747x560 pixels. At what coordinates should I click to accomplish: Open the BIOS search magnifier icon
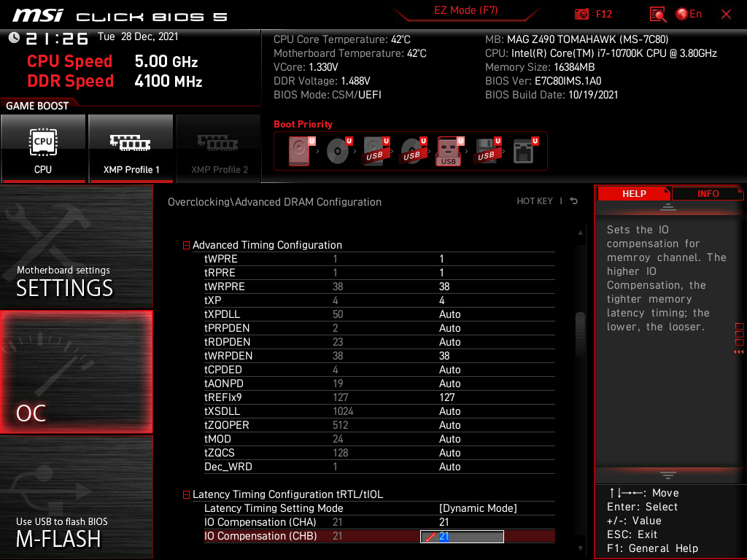(x=657, y=15)
